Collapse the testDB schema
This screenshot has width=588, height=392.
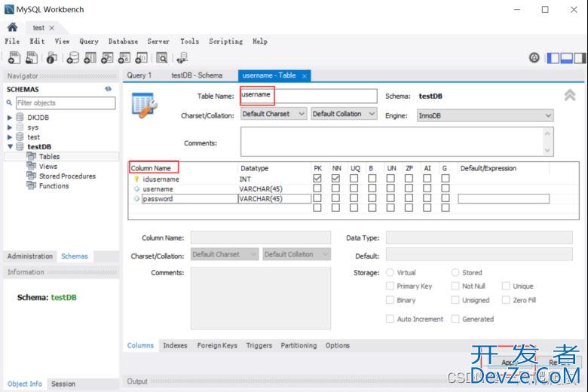(10, 147)
